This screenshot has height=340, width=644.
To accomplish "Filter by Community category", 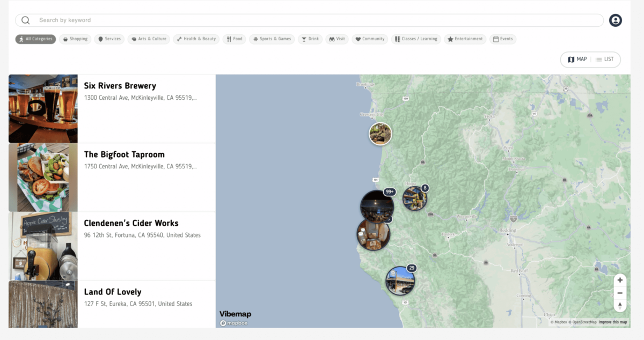I will click(370, 39).
